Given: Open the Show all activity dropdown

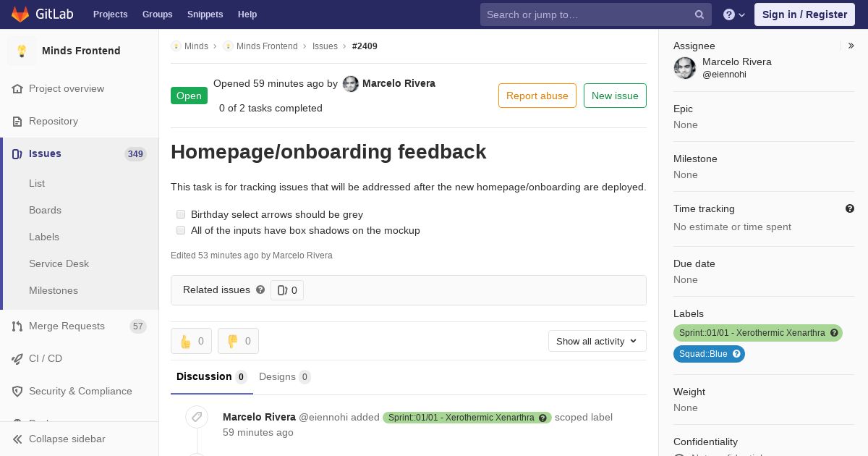Looking at the screenshot, I should click(597, 341).
